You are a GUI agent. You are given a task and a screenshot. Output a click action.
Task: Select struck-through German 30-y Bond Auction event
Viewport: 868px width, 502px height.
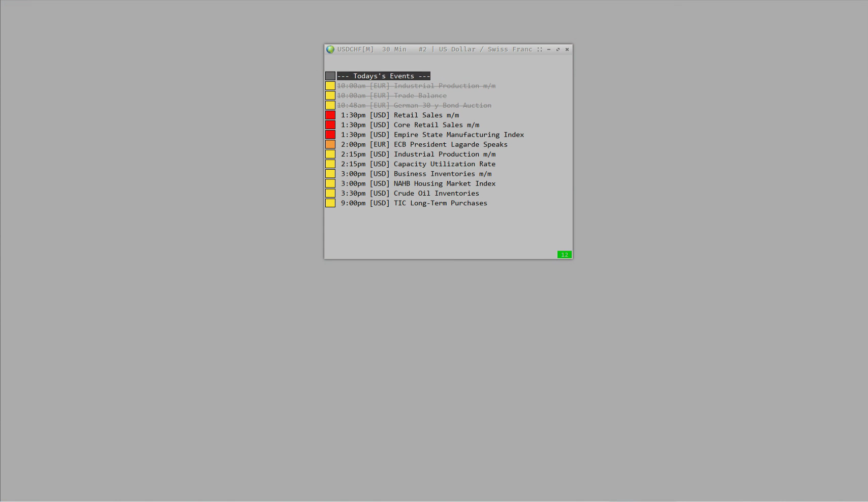tap(414, 105)
